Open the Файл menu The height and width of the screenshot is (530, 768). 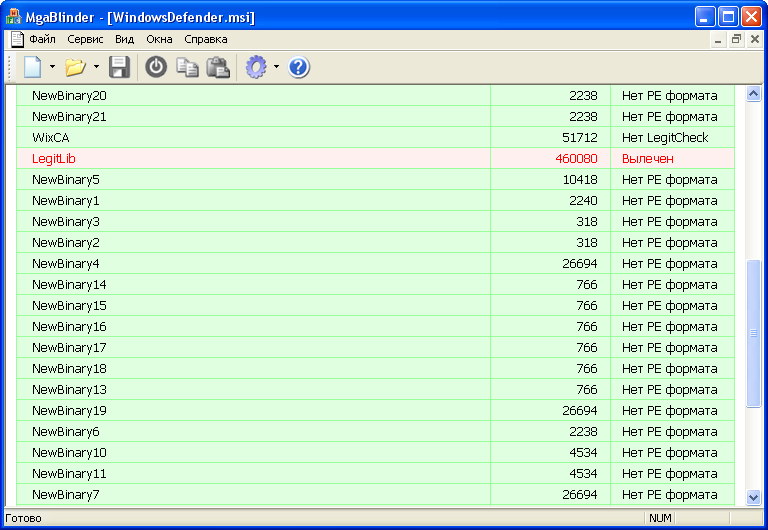coord(42,40)
